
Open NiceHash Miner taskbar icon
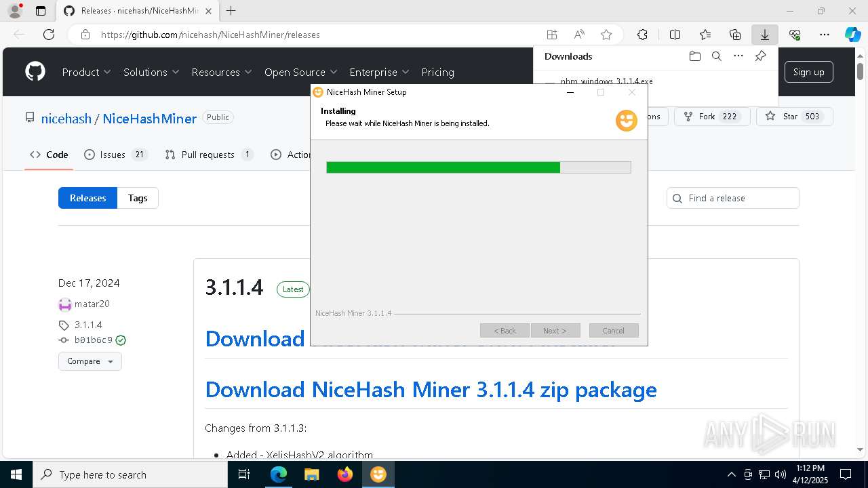point(378,474)
